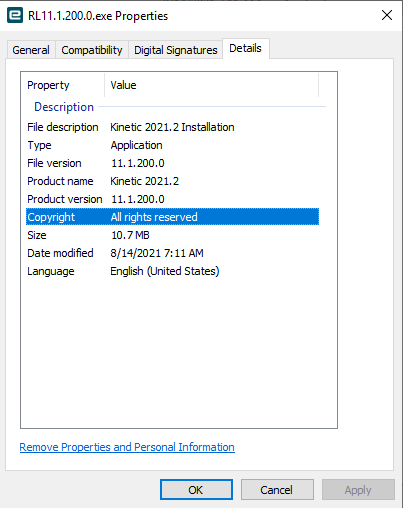Image resolution: width=403 pixels, height=508 pixels.
Task: Select the Language row
Action: (x=172, y=271)
